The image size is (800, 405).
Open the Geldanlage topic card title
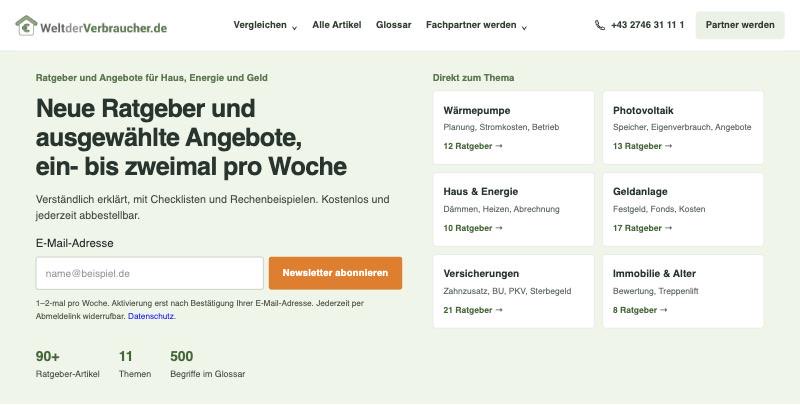[640, 191]
